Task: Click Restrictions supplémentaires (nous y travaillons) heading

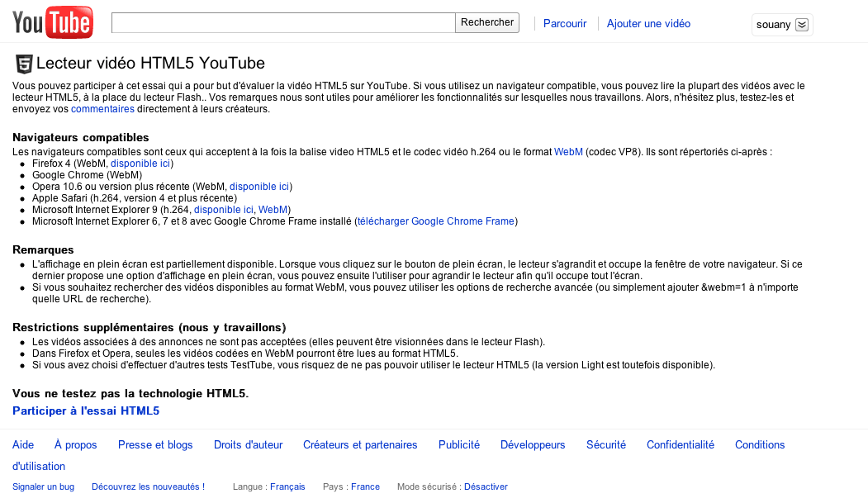Action: click(149, 327)
